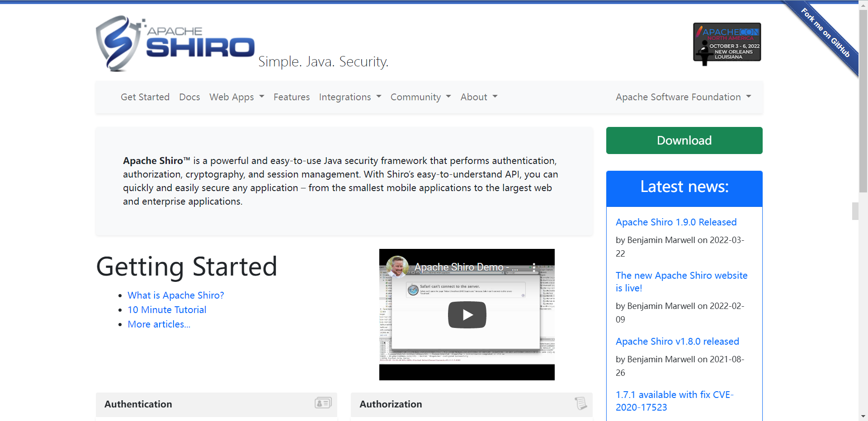
Task: Click the video presenter's avatar
Action: (397, 267)
